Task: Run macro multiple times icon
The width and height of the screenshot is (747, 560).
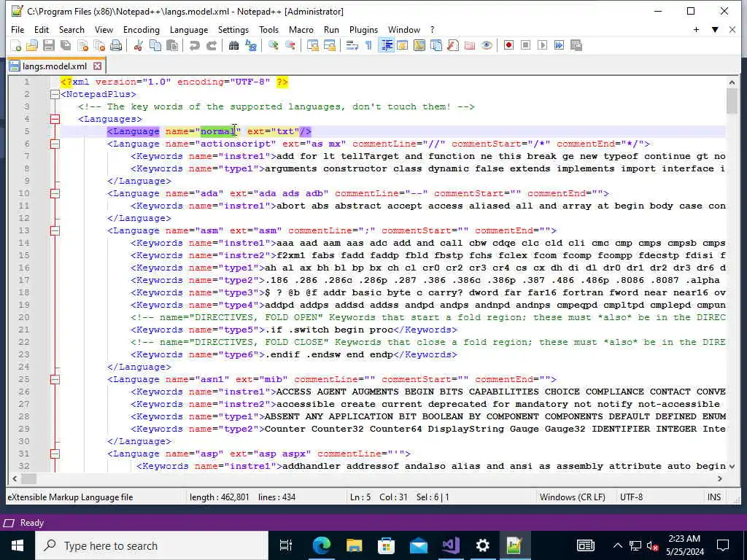Action: click(560, 45)
